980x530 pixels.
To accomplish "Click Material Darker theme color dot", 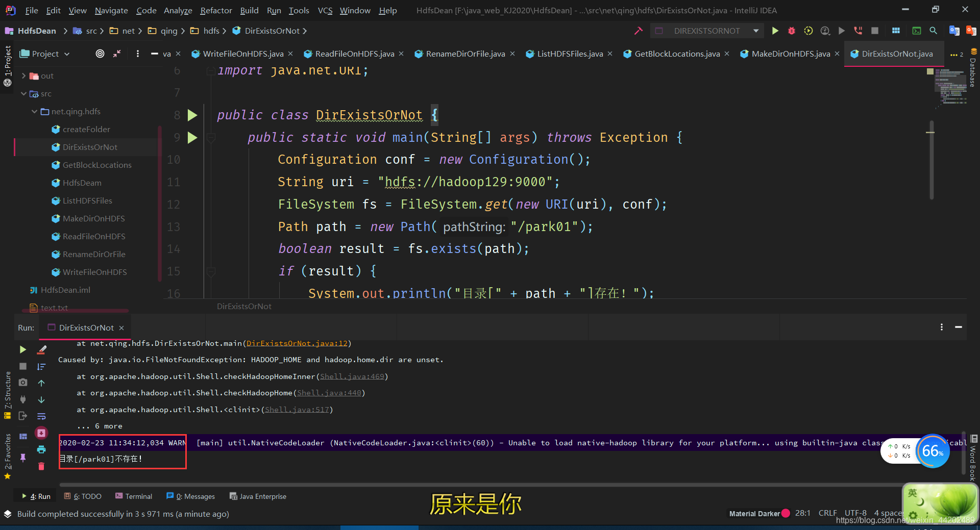I will tap(786, 513).
